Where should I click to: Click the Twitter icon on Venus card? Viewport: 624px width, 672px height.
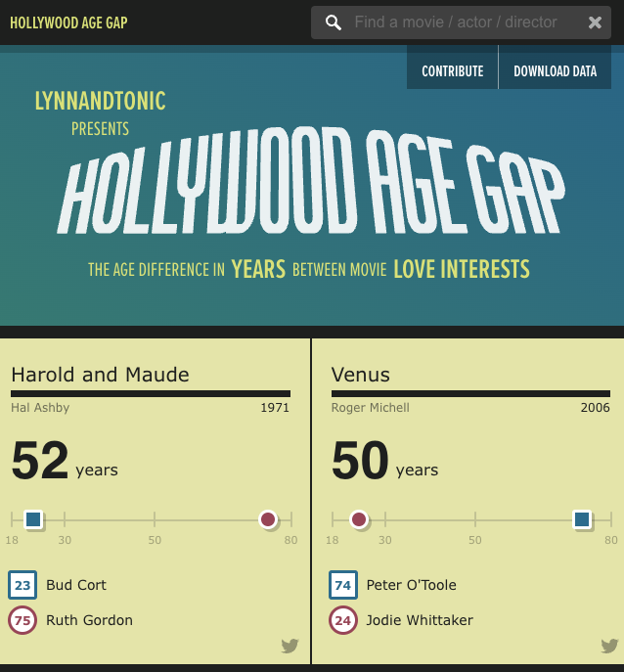[x=609, y=646]
